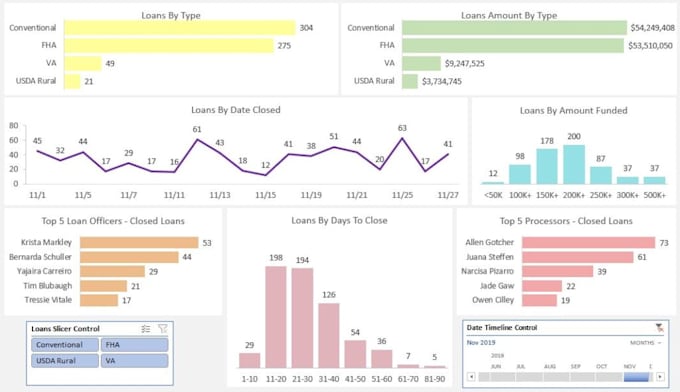Select the 200K+ bar labeled 200
The height and width of the screenshot is (392, 680).
tap(574, 164)
